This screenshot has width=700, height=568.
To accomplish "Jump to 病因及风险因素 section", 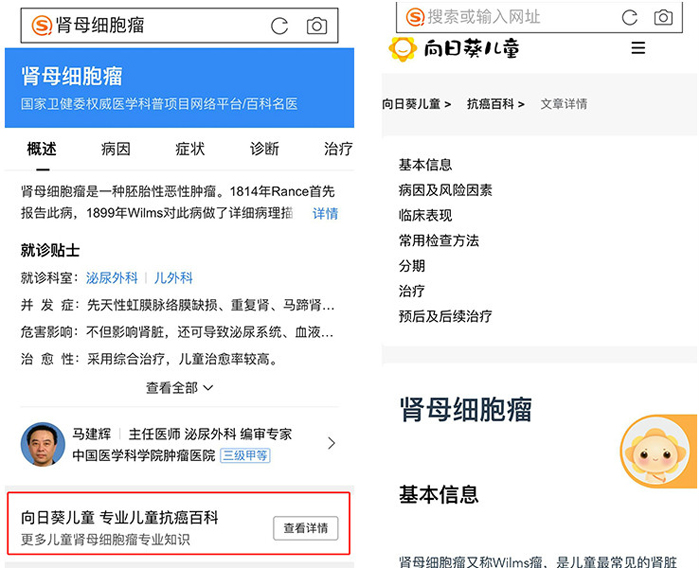I will tap(445, 190).
